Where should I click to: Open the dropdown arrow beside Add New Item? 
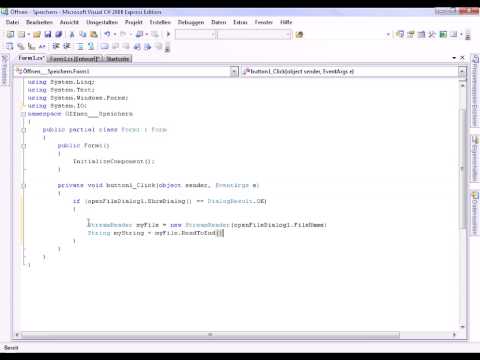click(29, 34)
